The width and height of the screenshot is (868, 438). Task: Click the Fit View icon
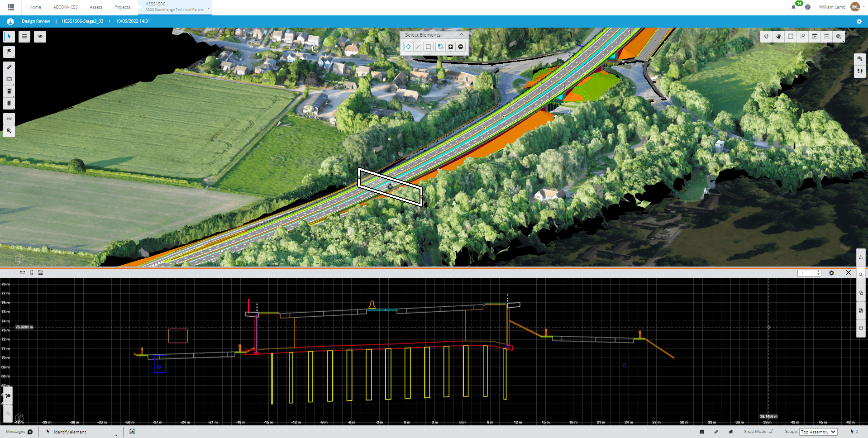[791, 36]
